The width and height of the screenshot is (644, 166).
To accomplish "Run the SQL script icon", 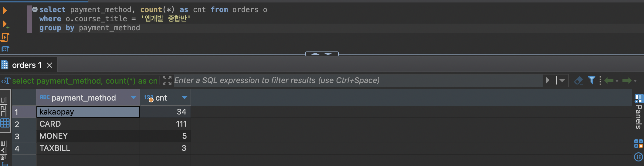I will tap(5, 38).
